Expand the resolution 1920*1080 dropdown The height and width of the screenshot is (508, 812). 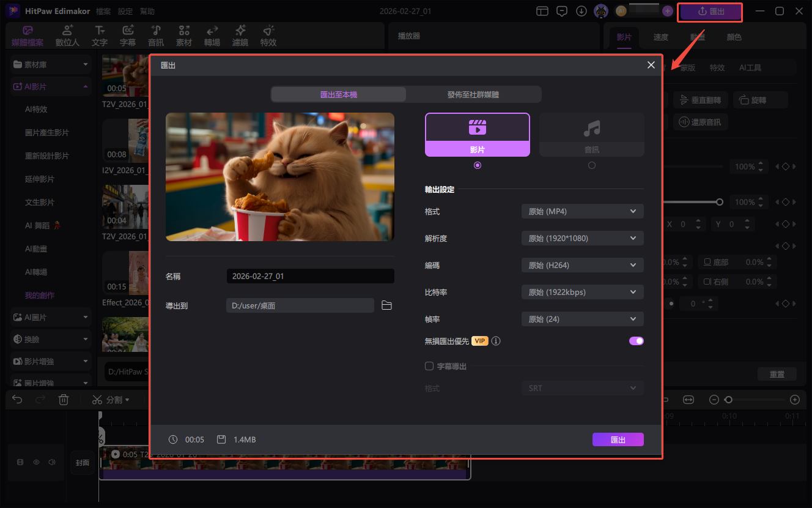pos(582,238)
